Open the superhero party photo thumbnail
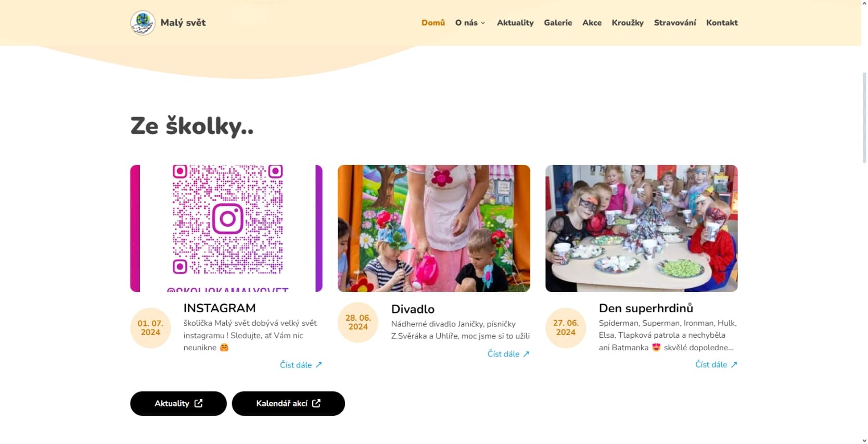Image resolution: width=868 pixels, height=444 pixels. pos(642,229)
